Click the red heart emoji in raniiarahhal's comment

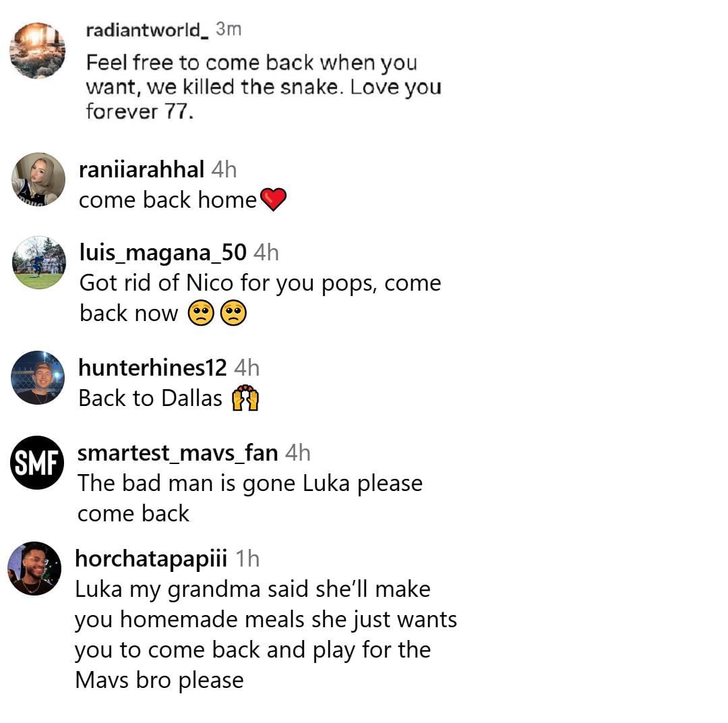coord(272,200)
